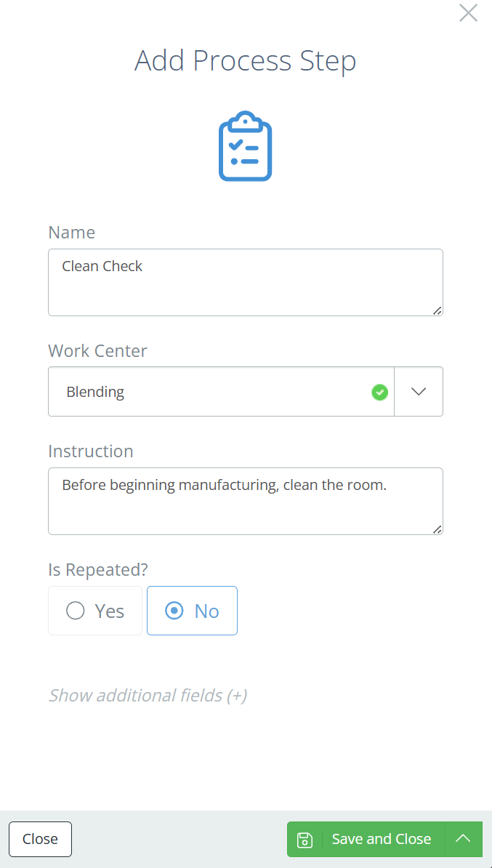
Task: Expand Show additional fields (+)
Action: [x=148, y=695]
